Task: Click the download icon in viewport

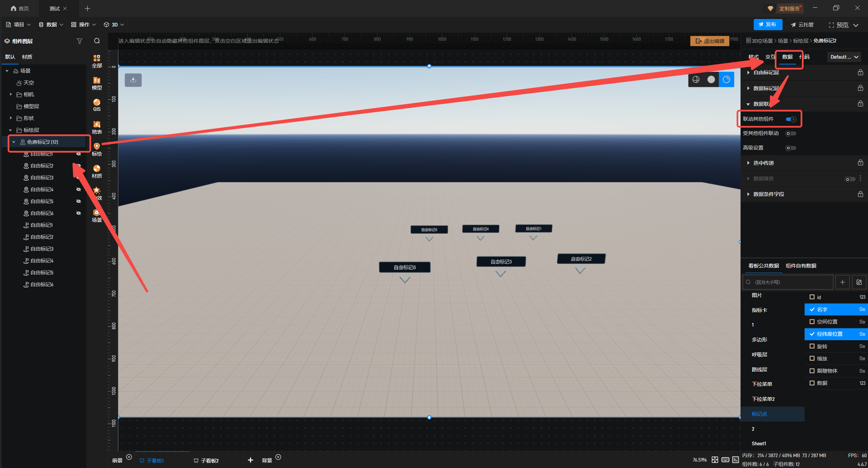Action: [133, 80]
